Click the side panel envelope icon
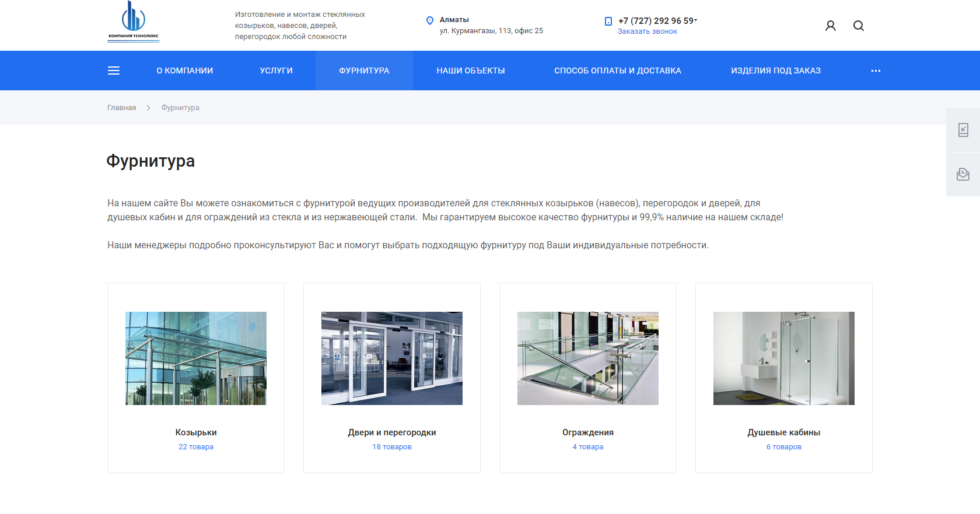This screenshot has width=980, height=514. coord(963,174)
